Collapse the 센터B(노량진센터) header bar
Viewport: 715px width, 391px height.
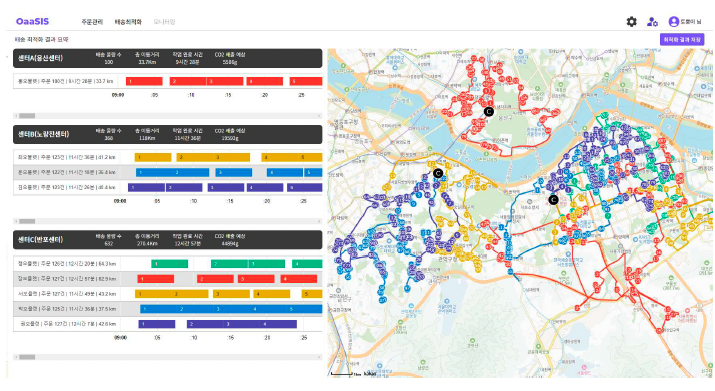167,134
